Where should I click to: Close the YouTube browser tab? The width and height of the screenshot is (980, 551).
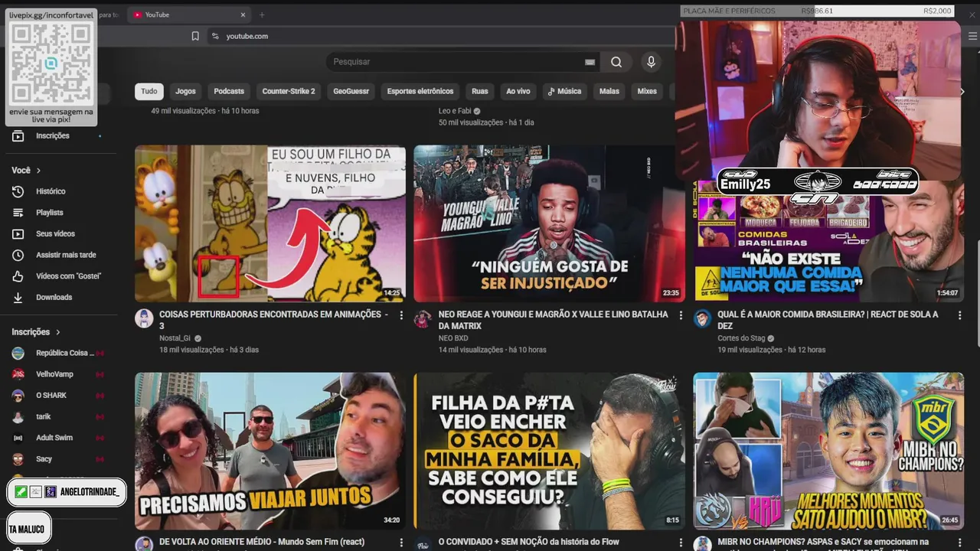click(243, 15)
